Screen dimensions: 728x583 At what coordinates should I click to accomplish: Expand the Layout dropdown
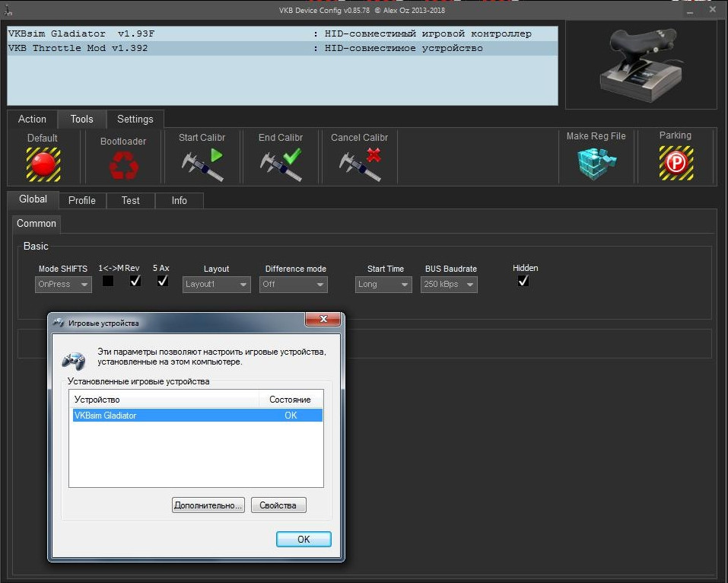coord(216,285)
